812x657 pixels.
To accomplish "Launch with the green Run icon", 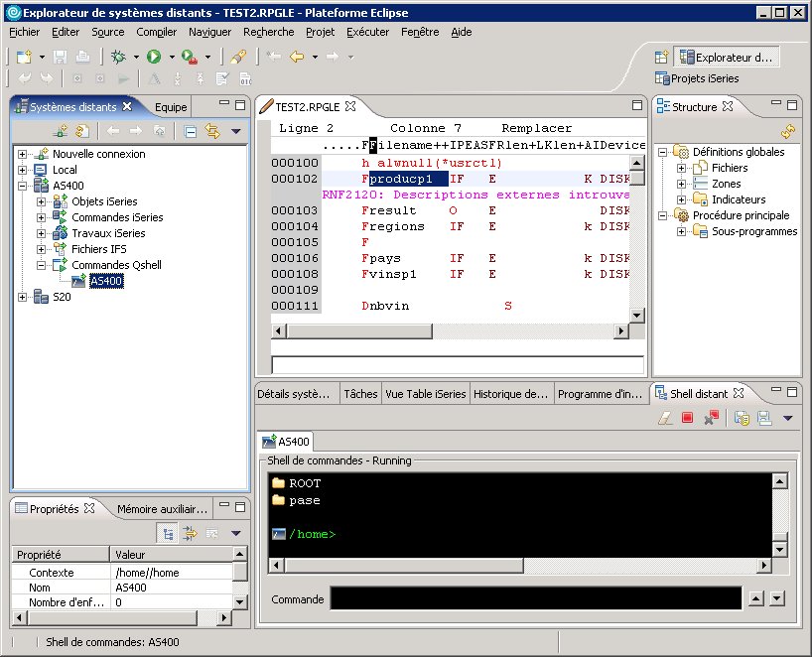I will click(x=154, y=57).
